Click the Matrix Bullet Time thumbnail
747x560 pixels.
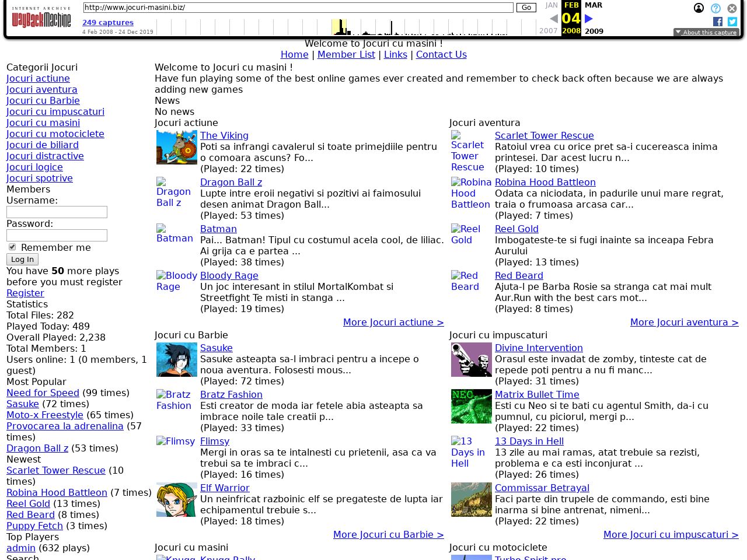(x=471, y=406)
